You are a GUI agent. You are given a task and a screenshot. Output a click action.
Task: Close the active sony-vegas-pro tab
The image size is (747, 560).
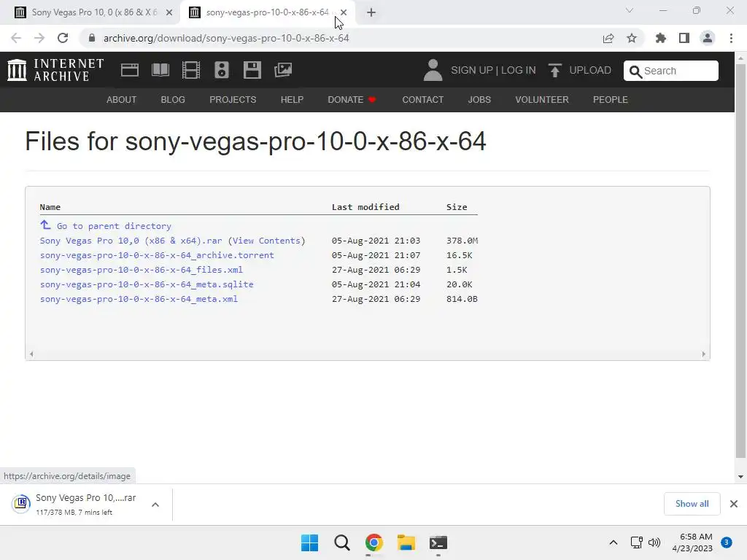pyautogui.click(x=344, y=12)
